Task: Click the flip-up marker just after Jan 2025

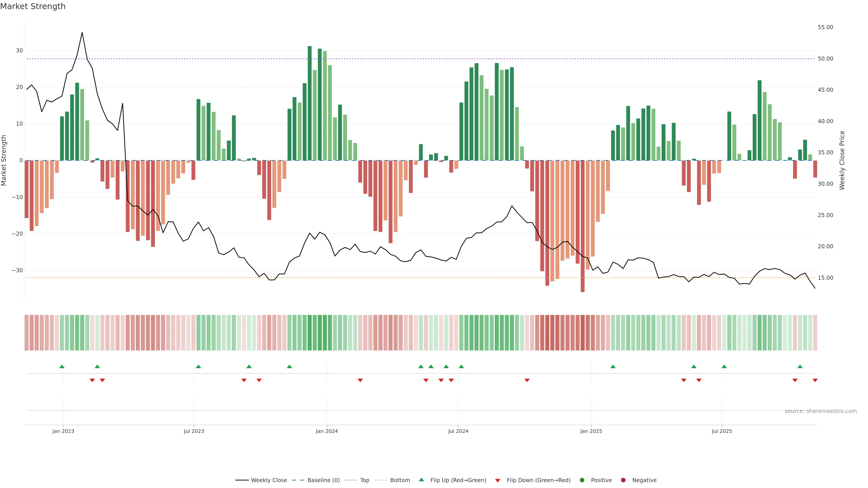Action: point(613,366)
